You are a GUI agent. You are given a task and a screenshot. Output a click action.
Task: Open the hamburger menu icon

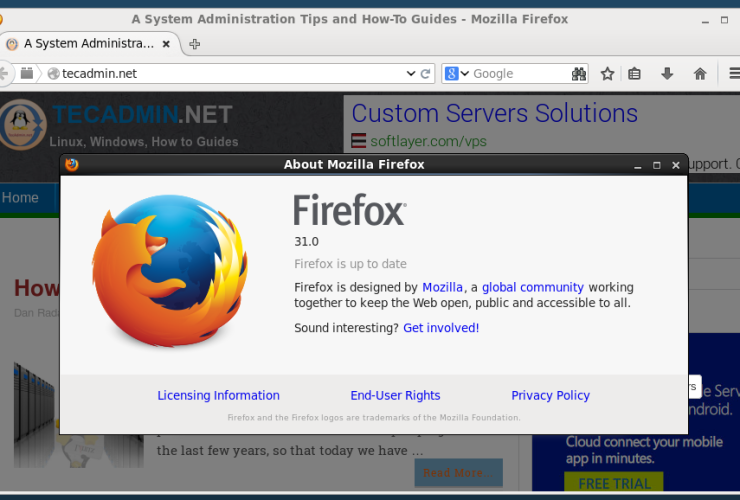pyautogui.click(x=733, y=74)
